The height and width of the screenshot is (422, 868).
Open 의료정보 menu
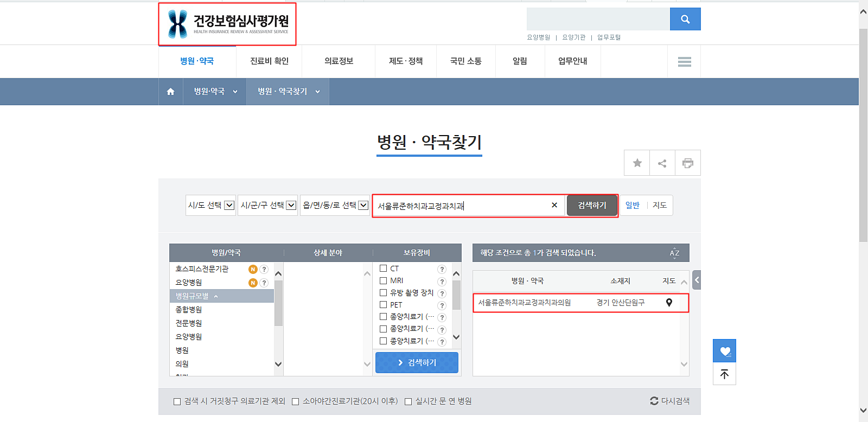(339, 61)
